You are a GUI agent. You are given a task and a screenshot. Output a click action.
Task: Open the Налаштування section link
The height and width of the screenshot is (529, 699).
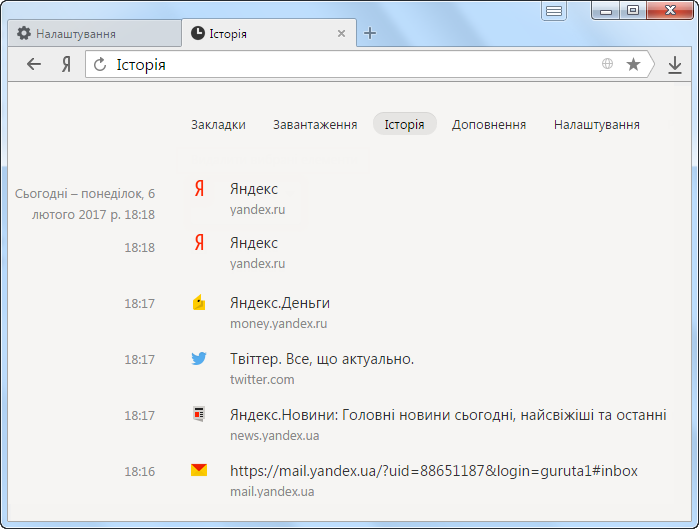(x=597, y=124)
